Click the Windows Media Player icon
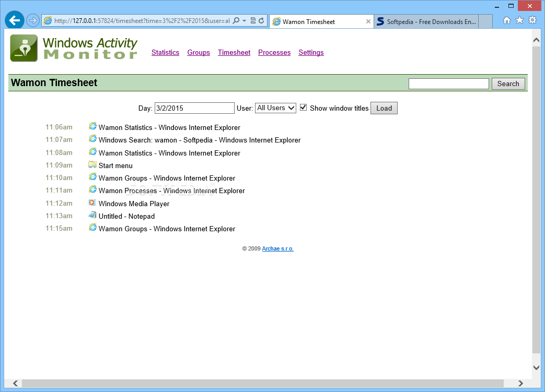The width and height of the screenshot is (545, 392). pos(92,203)
